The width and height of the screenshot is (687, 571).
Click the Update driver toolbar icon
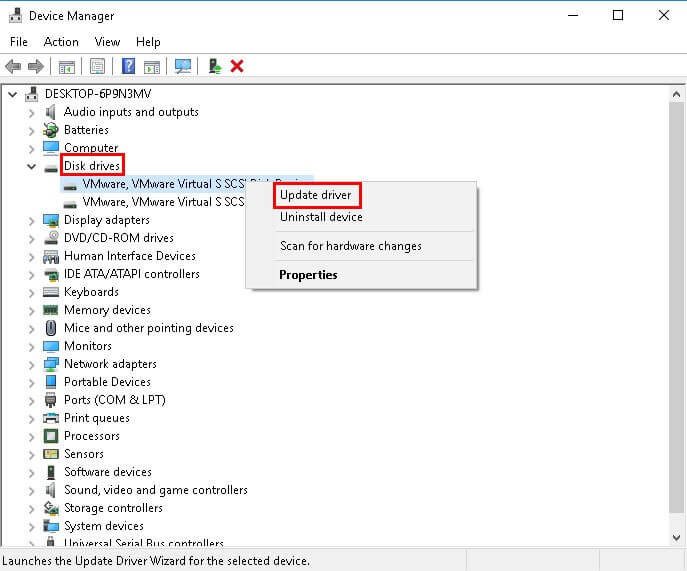pos(214,66)
